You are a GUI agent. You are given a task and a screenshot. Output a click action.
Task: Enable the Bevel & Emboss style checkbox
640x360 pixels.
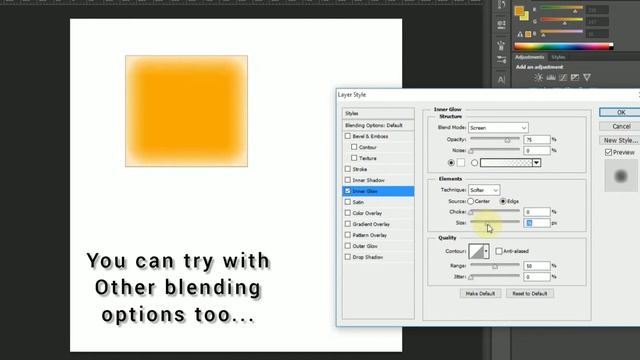[348, 136]
